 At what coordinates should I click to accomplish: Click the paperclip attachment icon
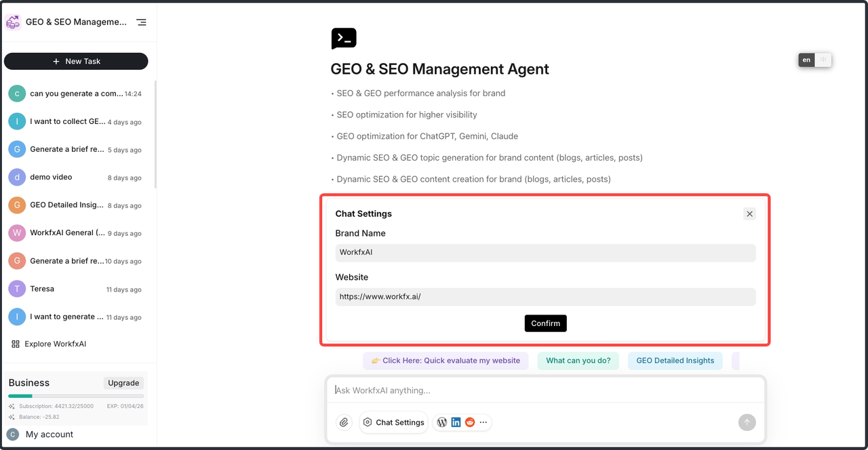click(x=344, y=422)
